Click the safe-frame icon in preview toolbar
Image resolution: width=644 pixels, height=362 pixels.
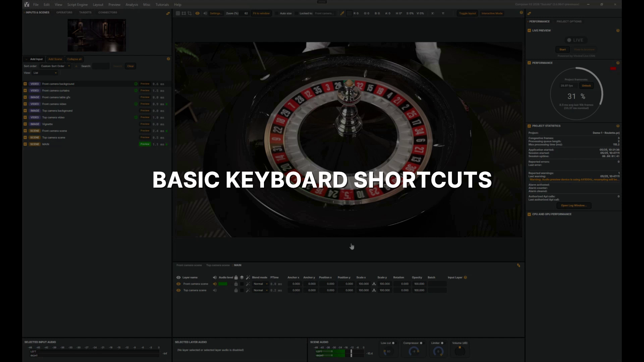coord(184,13)
